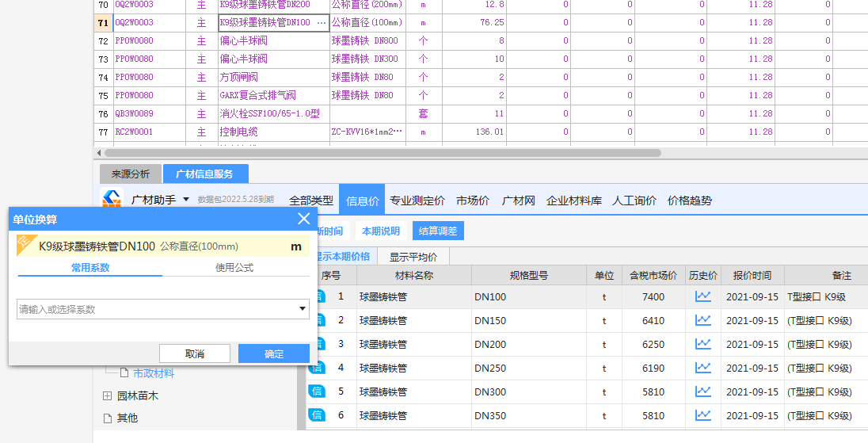Click DN250 spec cell in price table
Image resolution: width=868 pixels, height=443 pixels.
tap(529, 369)
